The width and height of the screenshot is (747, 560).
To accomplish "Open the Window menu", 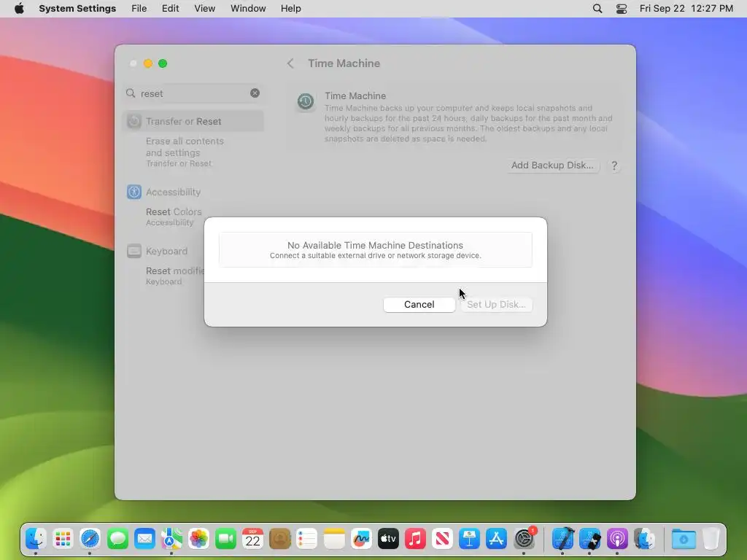I will pyautogui.click(x=248, y=9).
